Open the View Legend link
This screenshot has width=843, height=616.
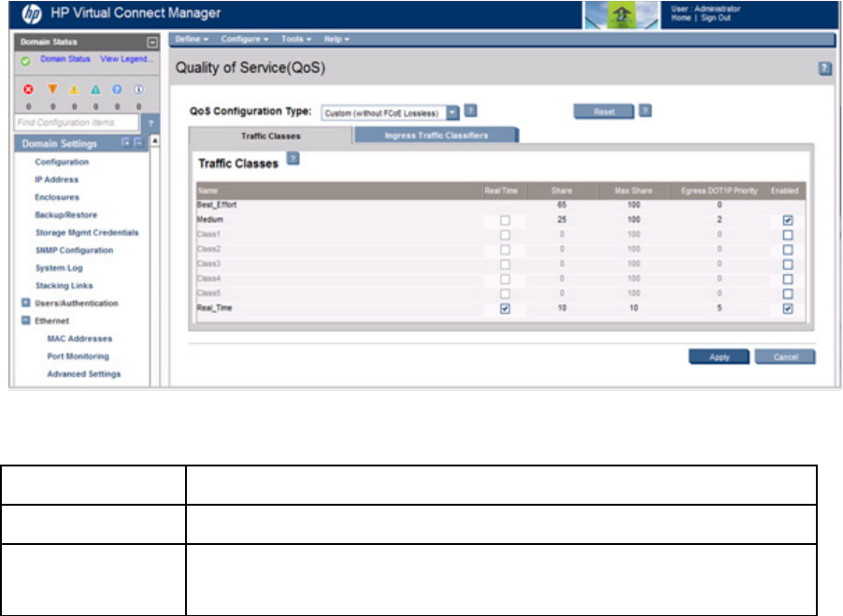126,59
